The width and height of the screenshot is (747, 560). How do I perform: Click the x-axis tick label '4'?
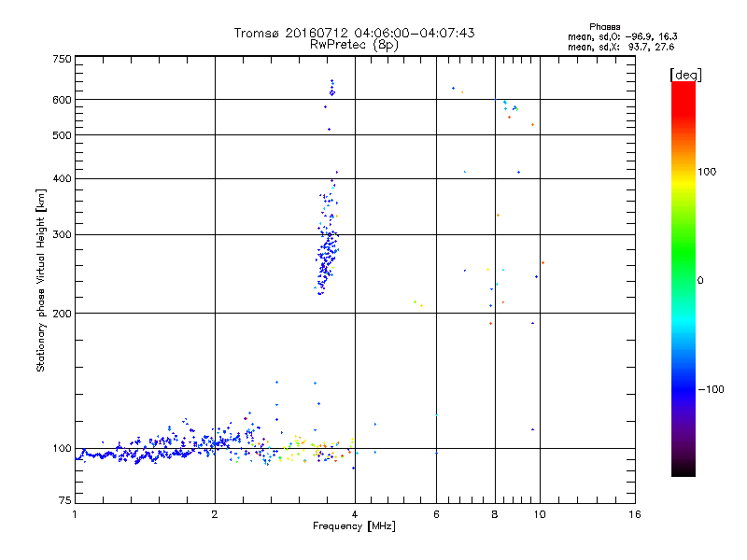[x=355, y=514]
